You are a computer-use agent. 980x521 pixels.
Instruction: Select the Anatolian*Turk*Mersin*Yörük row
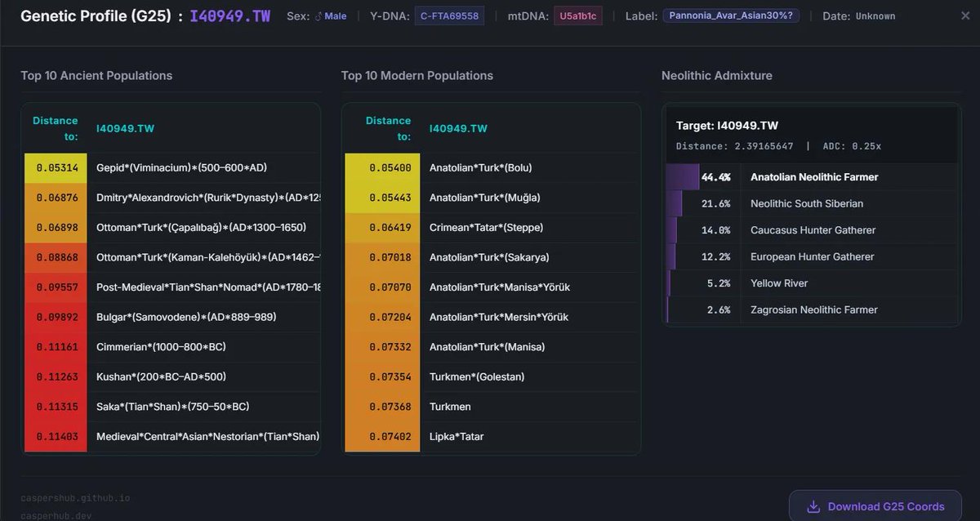click(x=492, y=317)
